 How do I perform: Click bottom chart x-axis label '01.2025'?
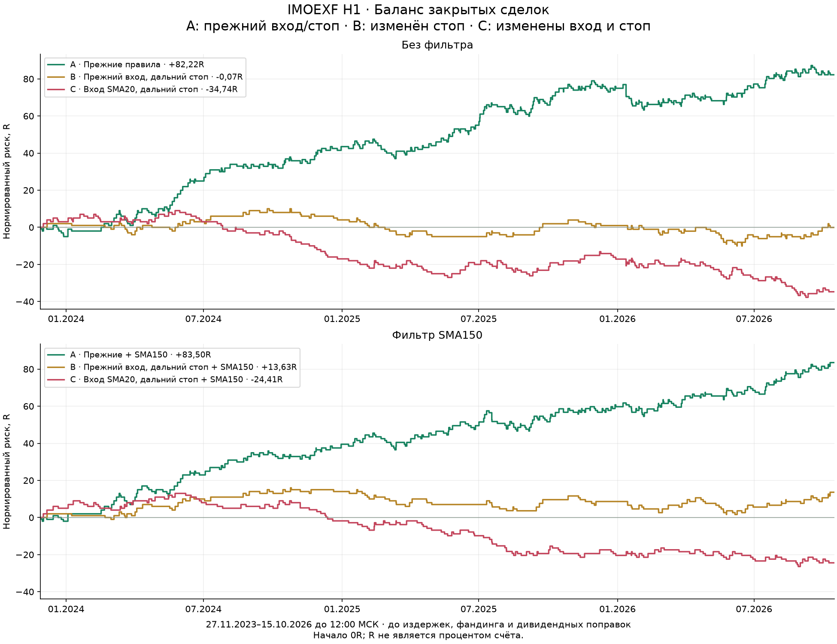(342, 609)
